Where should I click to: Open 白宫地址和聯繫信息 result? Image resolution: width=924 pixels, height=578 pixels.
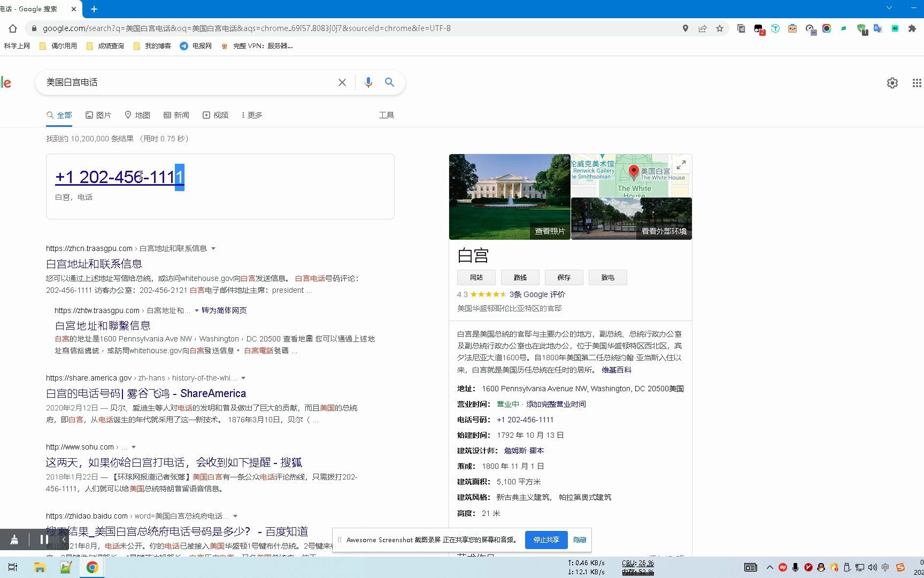103,325
